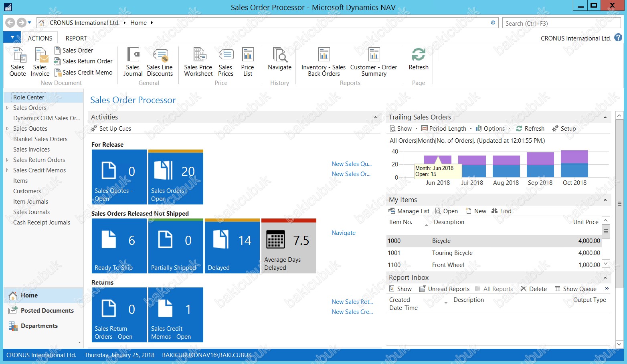Screen dimensions: 627x364
Task: Create a new Sales Return Order
Action: point(83,61)
